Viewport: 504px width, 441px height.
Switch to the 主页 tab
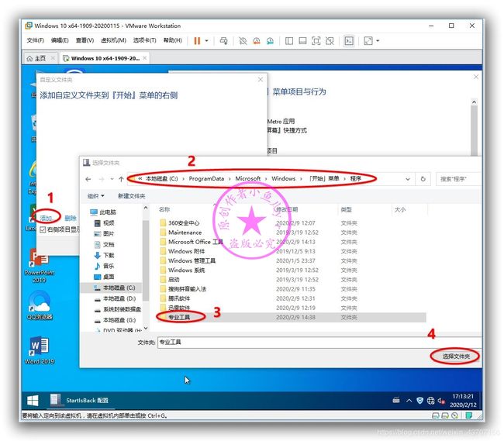coord(40,58)
